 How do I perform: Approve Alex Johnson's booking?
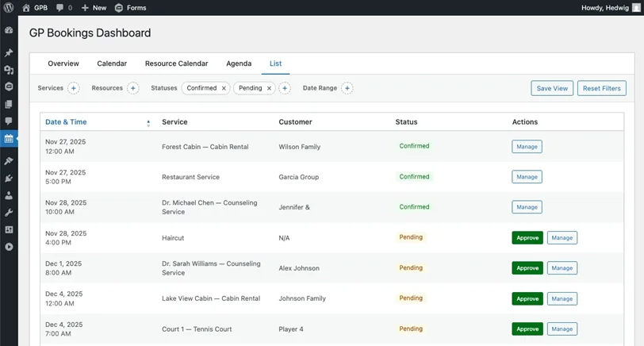click(527, 268)
